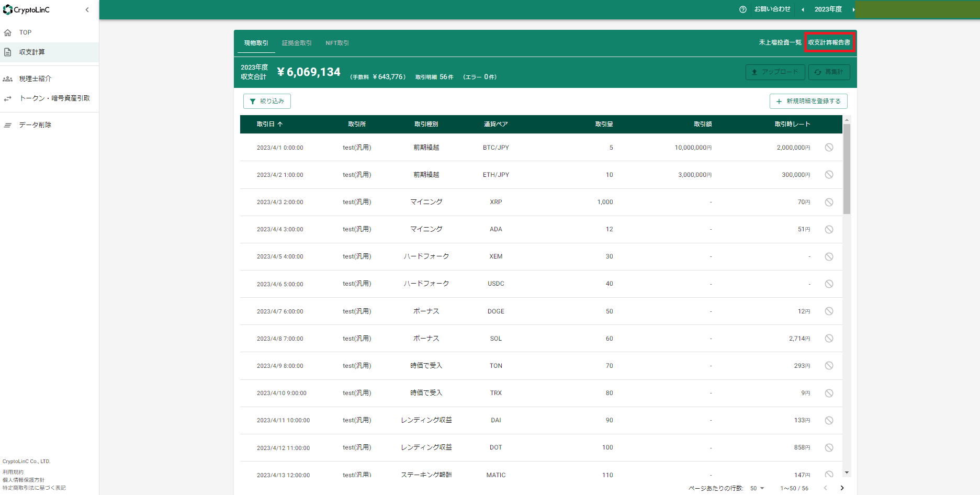This screenshot has width=980, height=495.
Task: Open the 利用規約 footer link
Action: click(13, 472)
